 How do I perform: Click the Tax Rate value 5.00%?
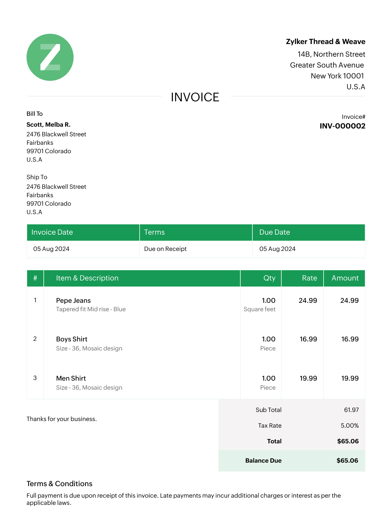coord(349,426)
